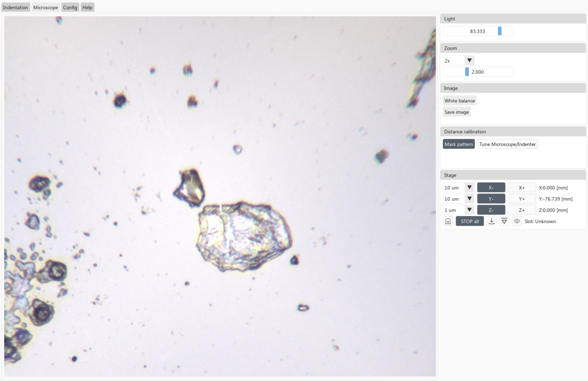Image resolution: width=588 pixels, height=381 pixels.
Task: Move stage with X- button
Action: click(491, 188)
